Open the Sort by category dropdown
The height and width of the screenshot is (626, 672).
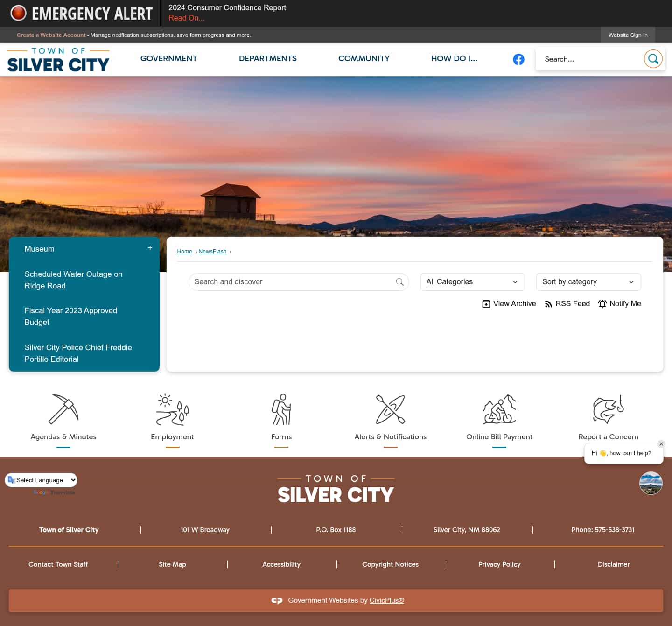pos(588,282)
